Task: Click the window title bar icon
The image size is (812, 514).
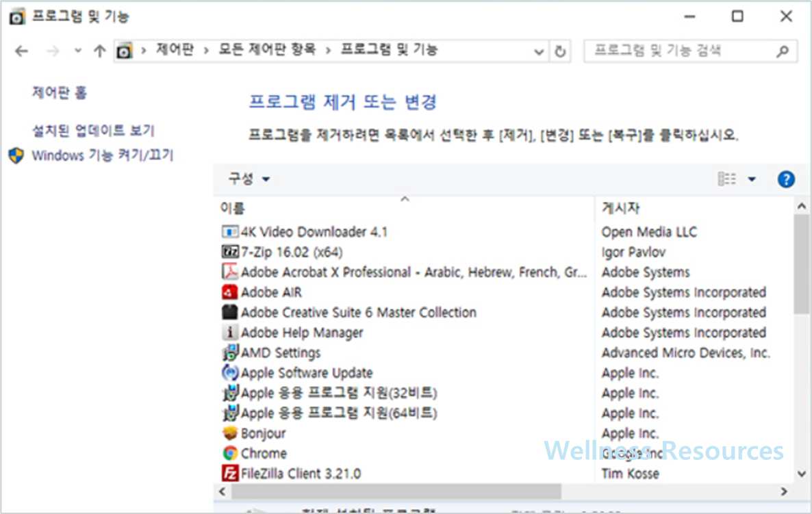Action: (x=16, y=16)
